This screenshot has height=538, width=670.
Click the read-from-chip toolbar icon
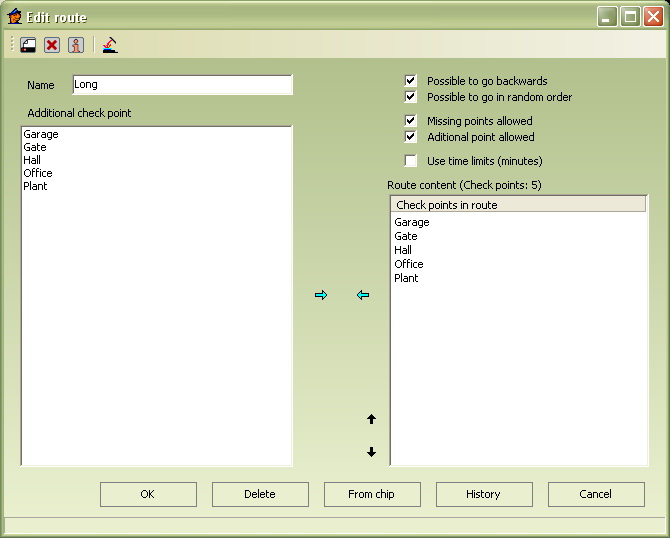pyautogui.click(x=110, y=45)
